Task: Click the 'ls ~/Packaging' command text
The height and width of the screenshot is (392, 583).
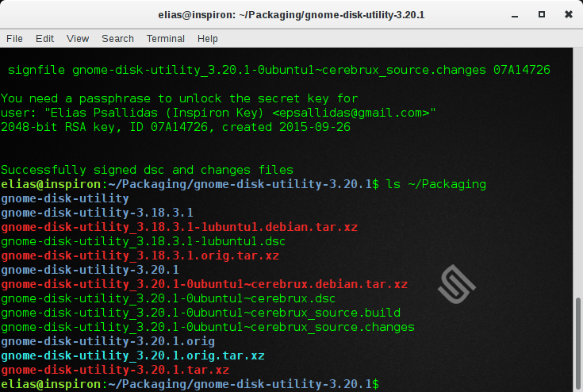Action: tap(435, 184)
